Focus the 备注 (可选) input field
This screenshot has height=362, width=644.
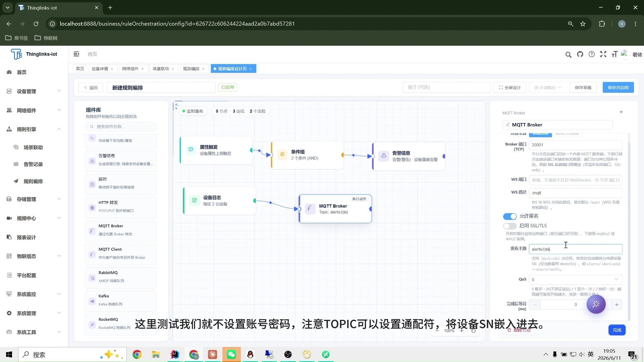pyautogui.click(x=446, y=87)
